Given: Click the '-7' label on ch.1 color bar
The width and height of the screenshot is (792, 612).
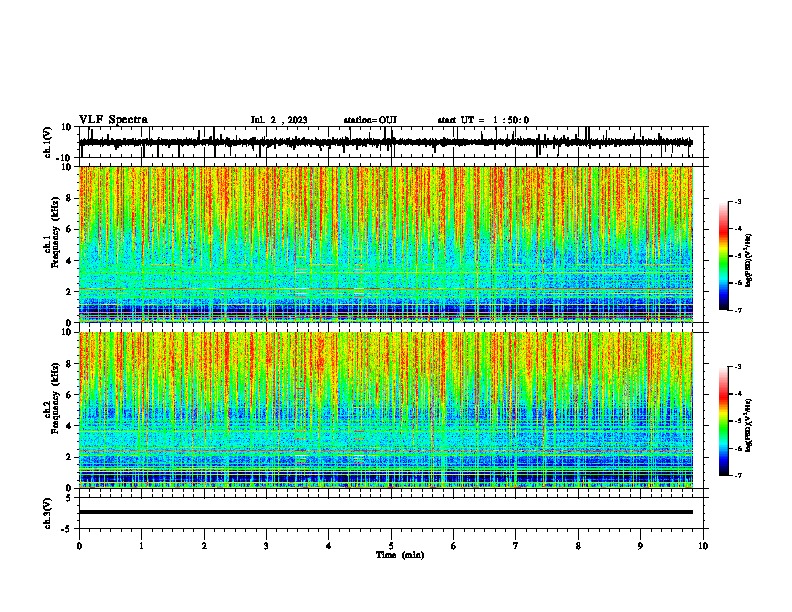Looking at the screenshot, I should (738, 310).
